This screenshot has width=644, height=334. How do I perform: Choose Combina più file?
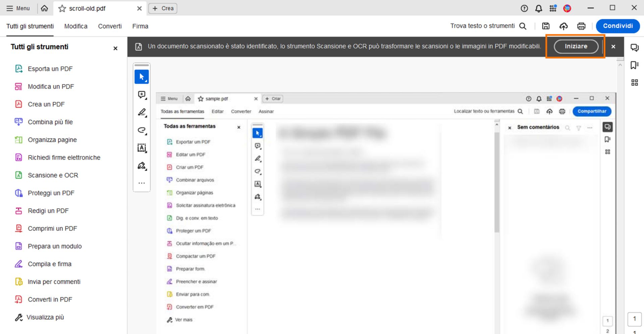pos(44,122)
